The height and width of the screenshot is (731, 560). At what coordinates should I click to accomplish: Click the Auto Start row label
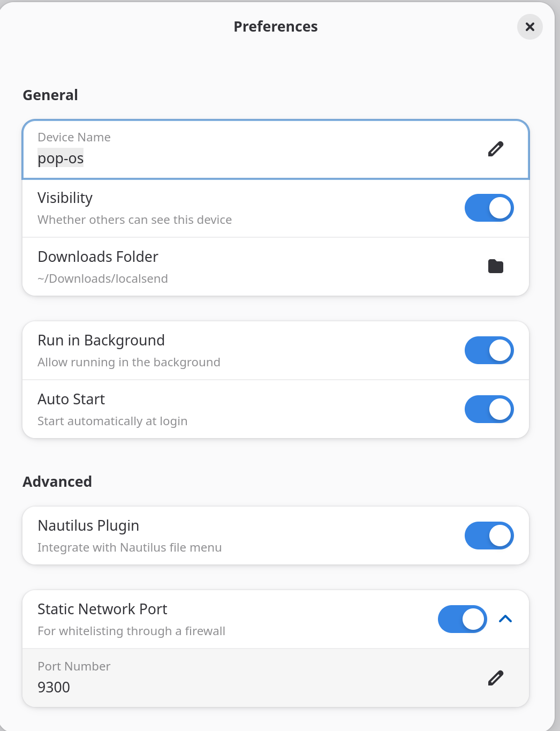(71, 400)
